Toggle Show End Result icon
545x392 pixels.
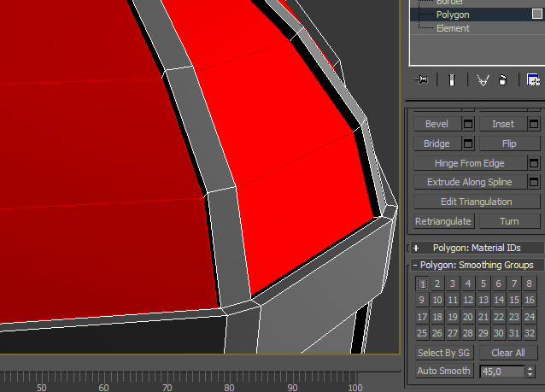452,79
